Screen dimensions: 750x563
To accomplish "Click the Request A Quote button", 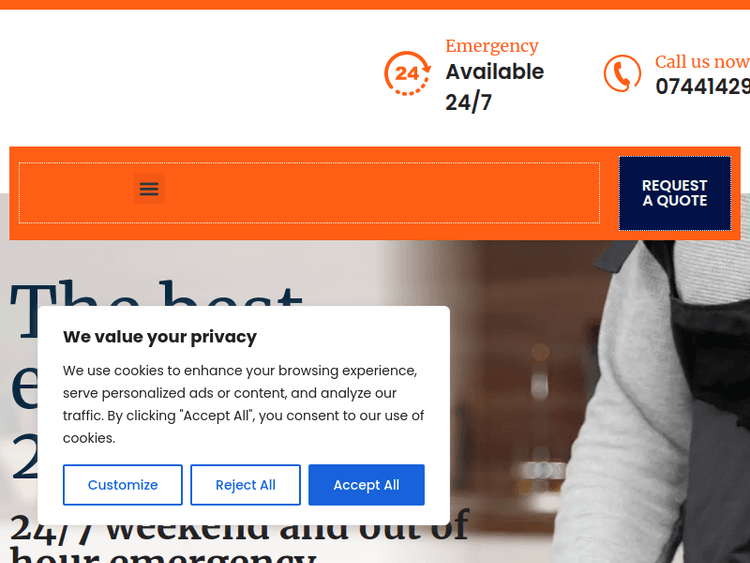I will 674,193.
